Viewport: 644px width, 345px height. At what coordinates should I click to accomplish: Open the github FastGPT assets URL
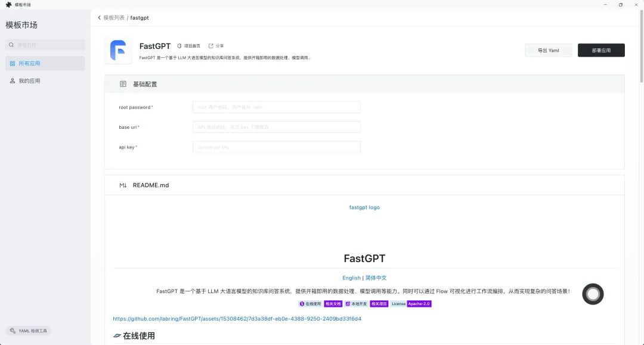(237, 319)
